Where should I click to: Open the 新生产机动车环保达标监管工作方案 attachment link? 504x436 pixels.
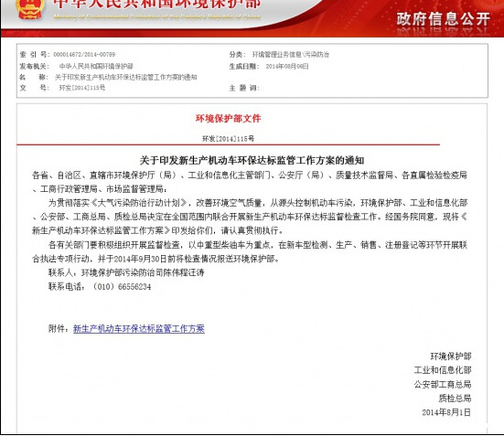click(139, 329)
